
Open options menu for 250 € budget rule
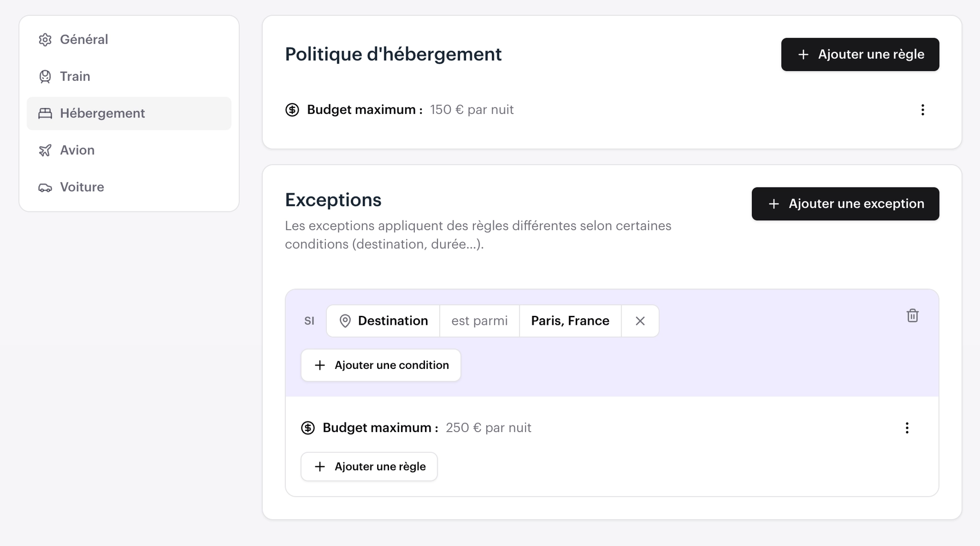point(907,428)
